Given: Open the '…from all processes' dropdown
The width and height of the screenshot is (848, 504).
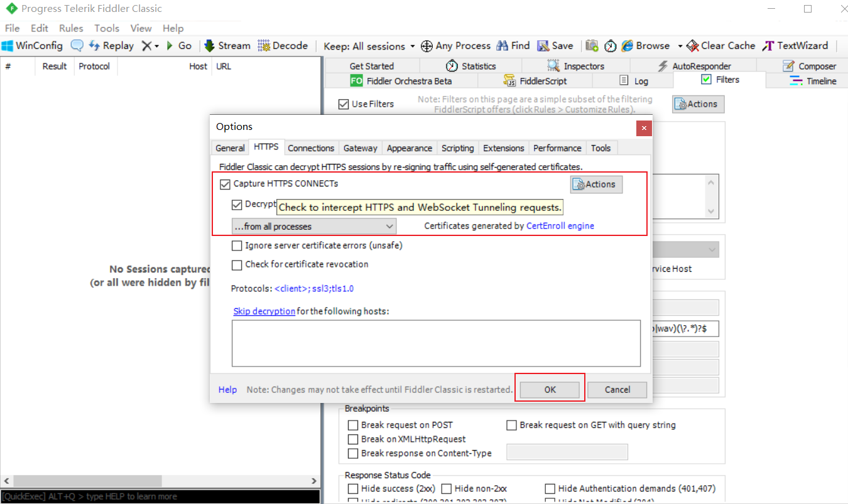Looking at the screenshot, I should (x=314, y=226).
